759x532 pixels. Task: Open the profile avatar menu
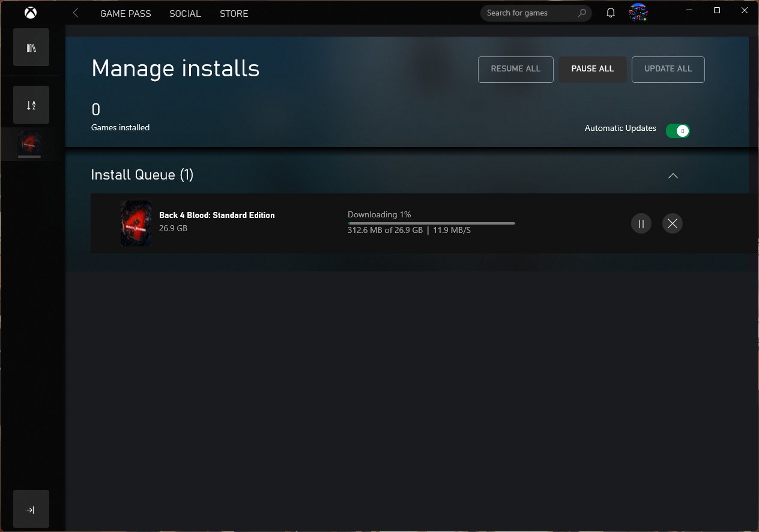coord(638,13)
